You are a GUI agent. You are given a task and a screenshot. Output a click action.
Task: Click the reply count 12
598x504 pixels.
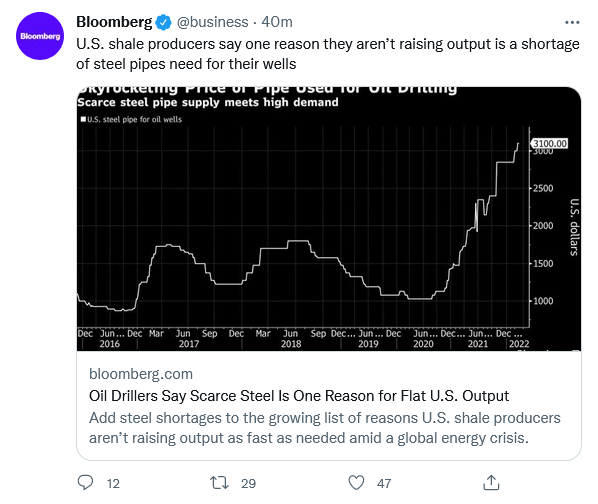click(113, 483)
